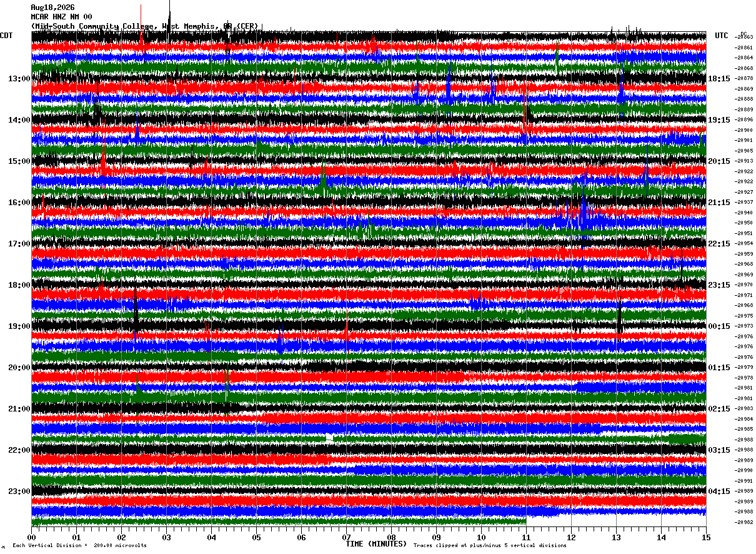Screen dimensions: 756x554
Task: Select the 13:00 CDT hour label
Action: click(19, 79)
